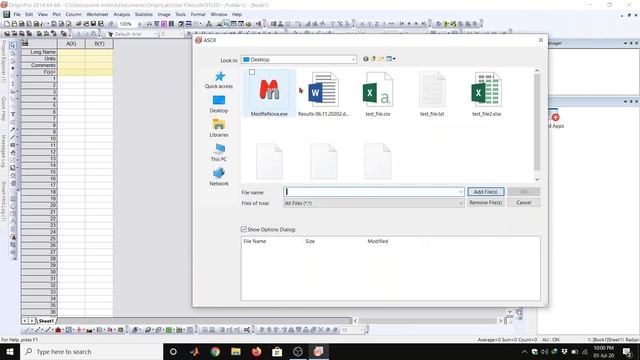Open Network in the places sidebar
The height and width of the screenshot is (360, 640).
[219, 177]
